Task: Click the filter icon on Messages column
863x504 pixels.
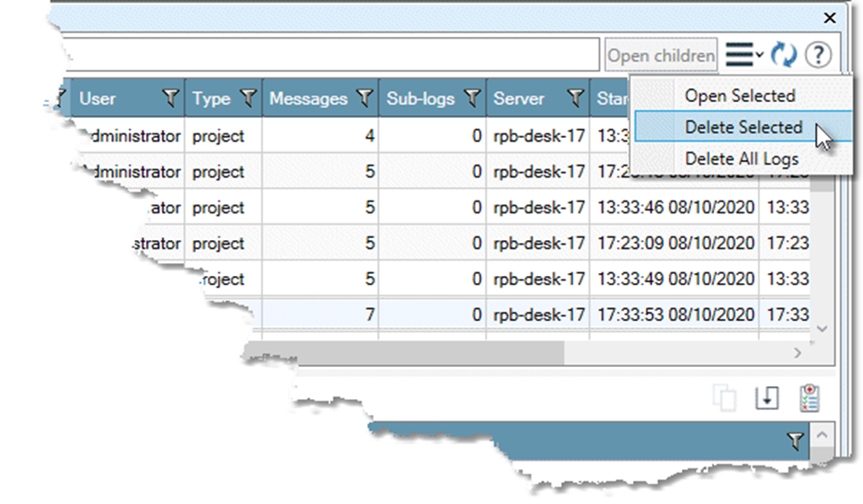Action: tap(364, 97)
